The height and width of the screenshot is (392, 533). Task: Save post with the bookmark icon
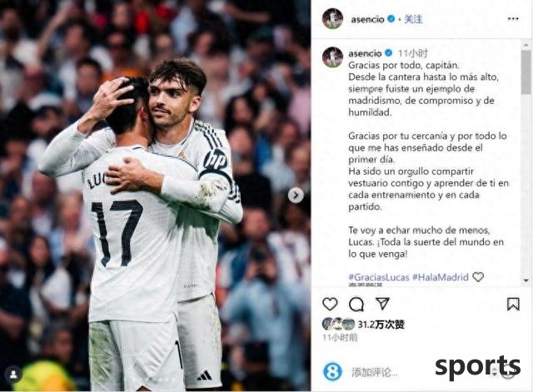click(513, 305)
